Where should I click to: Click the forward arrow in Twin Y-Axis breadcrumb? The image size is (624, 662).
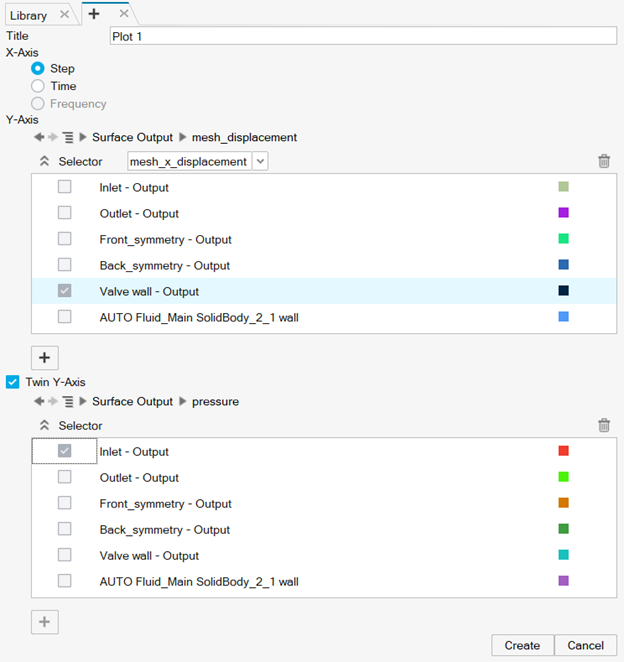click(x=53, y=401)
